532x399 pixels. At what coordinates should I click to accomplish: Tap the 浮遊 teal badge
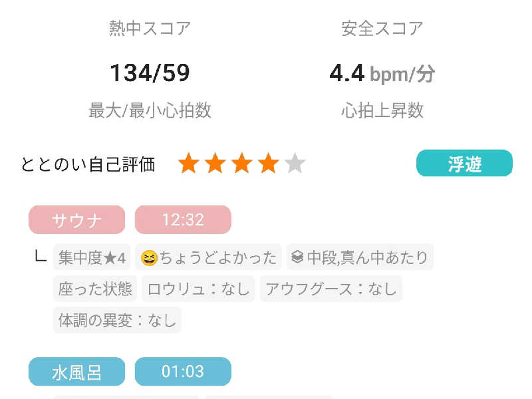(x=464, y=163)
